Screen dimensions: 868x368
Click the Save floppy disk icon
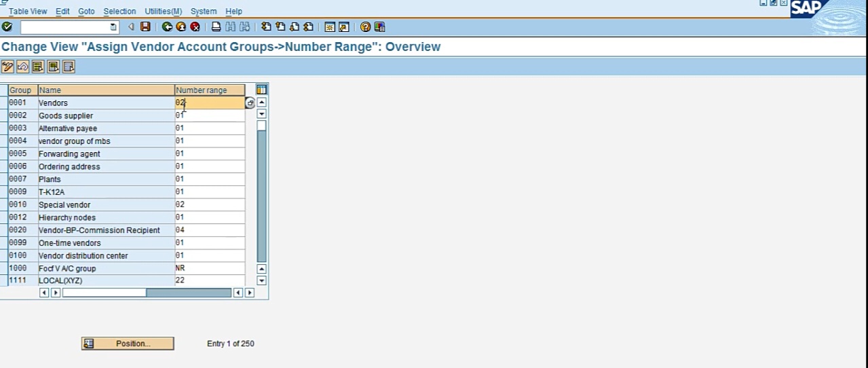(x=145, y=27)
